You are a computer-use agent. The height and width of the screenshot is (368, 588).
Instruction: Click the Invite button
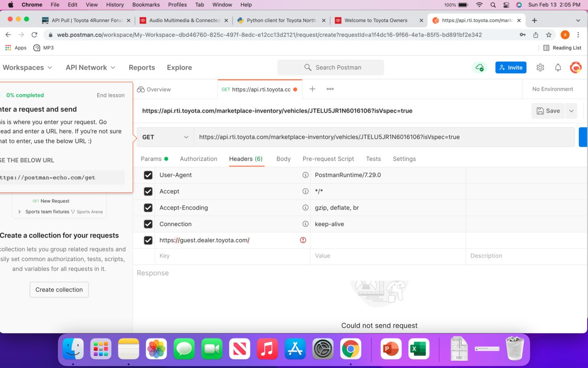pos(511,68)
